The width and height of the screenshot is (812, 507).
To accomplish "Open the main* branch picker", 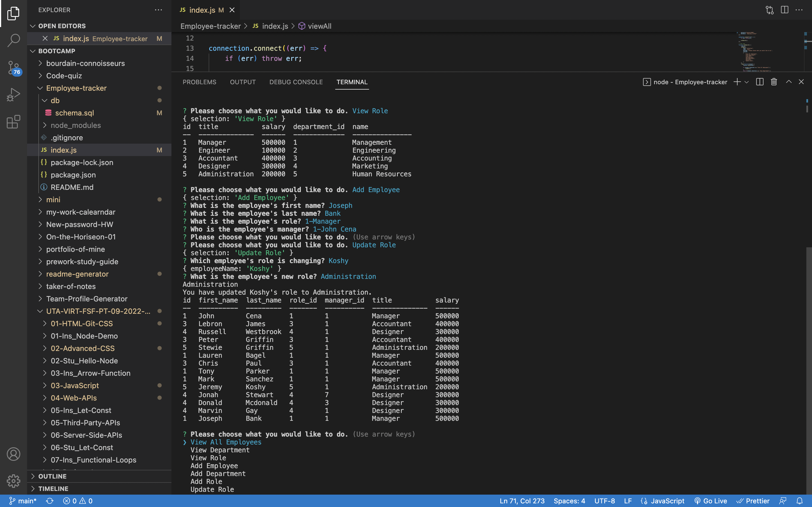I will click(x=23, y=501).
